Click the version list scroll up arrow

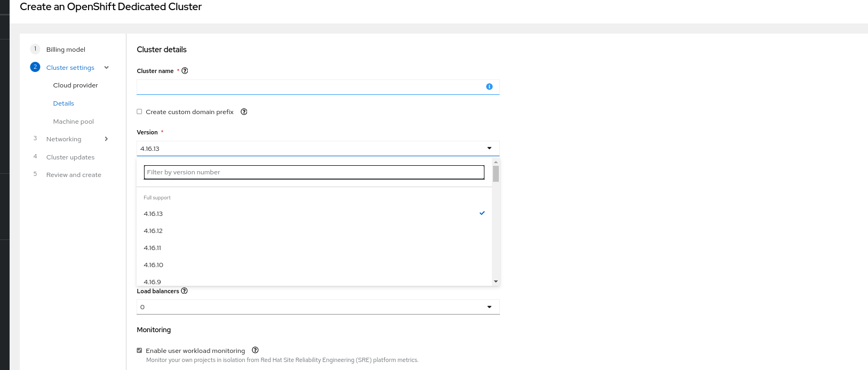point(496,162)
